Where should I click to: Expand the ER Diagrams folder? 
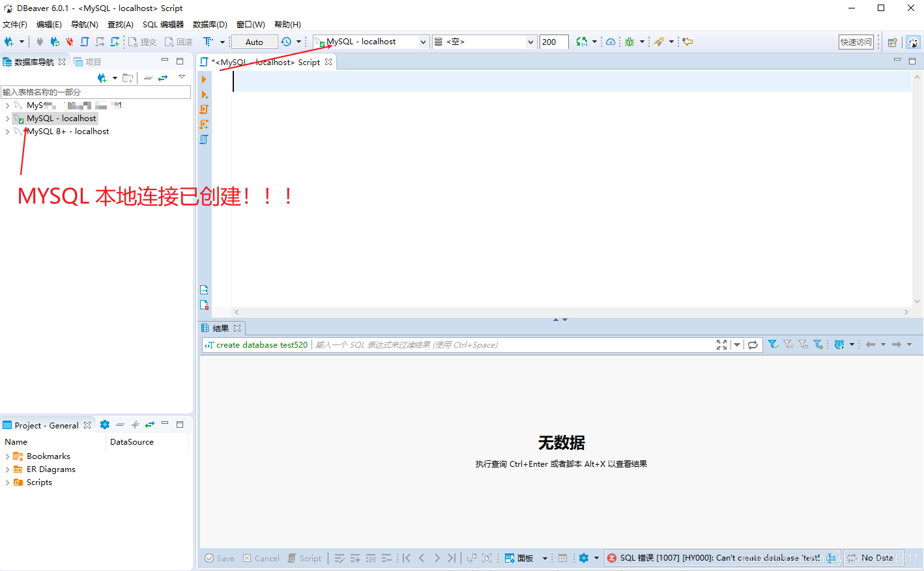(x=7, y=469)
